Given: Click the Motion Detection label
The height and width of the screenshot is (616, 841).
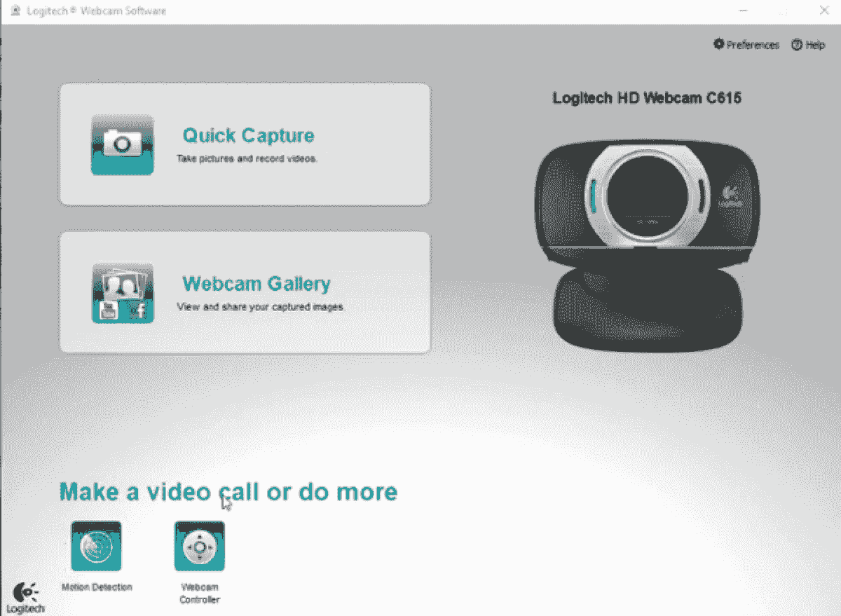Looking at the screenshot, I should tap(97, 587).
